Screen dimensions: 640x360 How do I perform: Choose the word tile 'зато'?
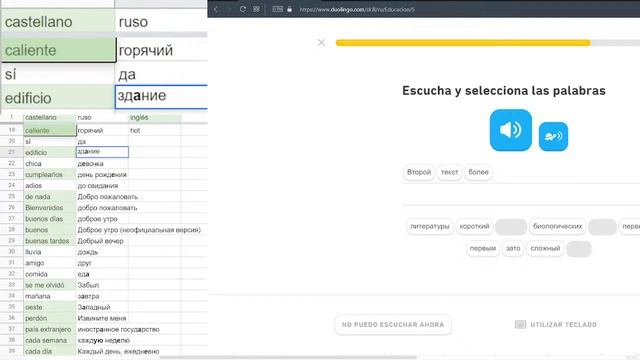point(513,248)
